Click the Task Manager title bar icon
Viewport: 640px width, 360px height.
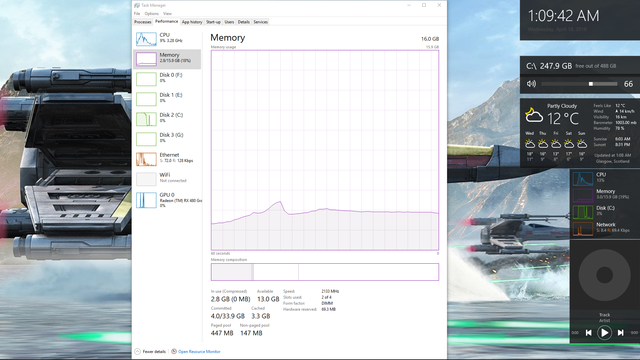(137, 5)
